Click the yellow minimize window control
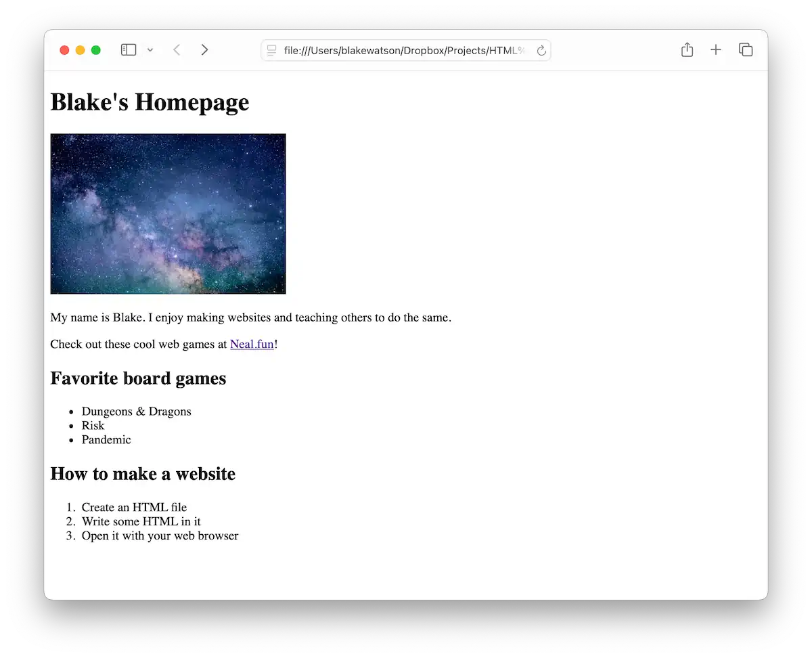Image resolution: width=812 pixels, height=658 pixels. coord(80,49)
